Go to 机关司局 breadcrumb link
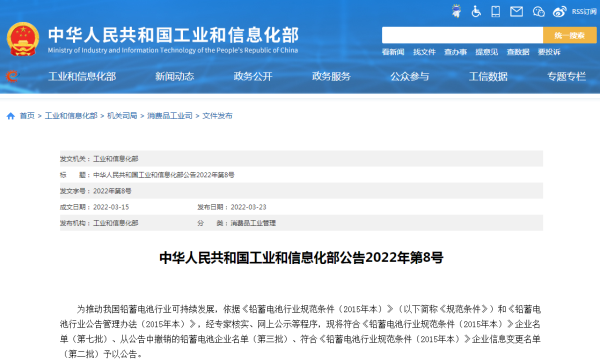Viewport: 600px width, 362px height. (122, 116)
